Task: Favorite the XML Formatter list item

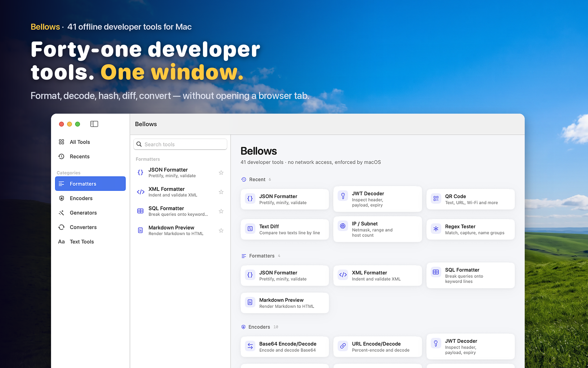Action: 221,192
